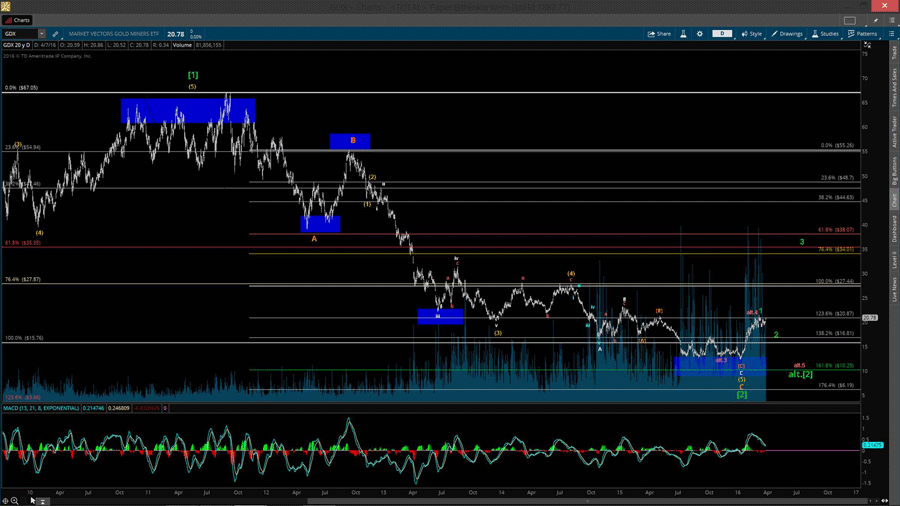This screenshot has height=506, width=900.
Task: Open chart settings gear icon
Action: click(700, 34)
